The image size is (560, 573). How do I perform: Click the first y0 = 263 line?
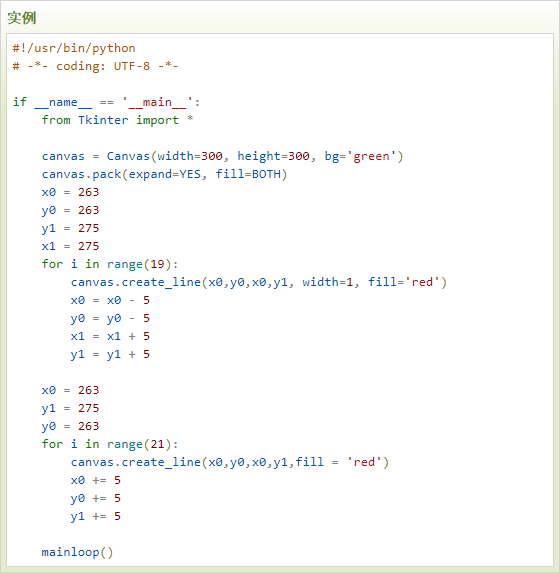tap(70, 210)
